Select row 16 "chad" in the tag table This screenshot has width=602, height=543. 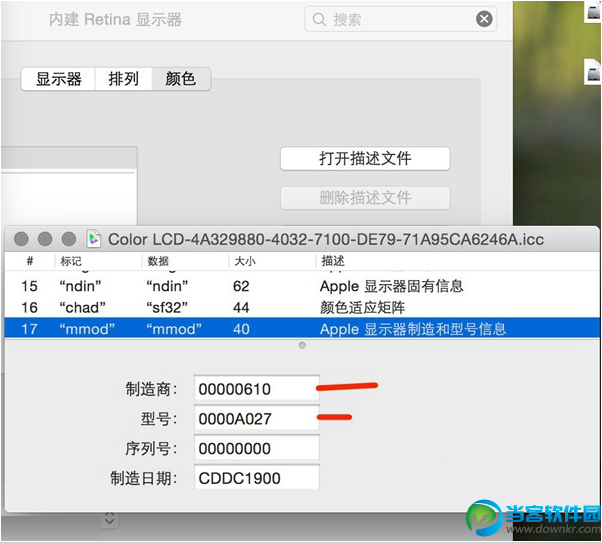(302, 307)
